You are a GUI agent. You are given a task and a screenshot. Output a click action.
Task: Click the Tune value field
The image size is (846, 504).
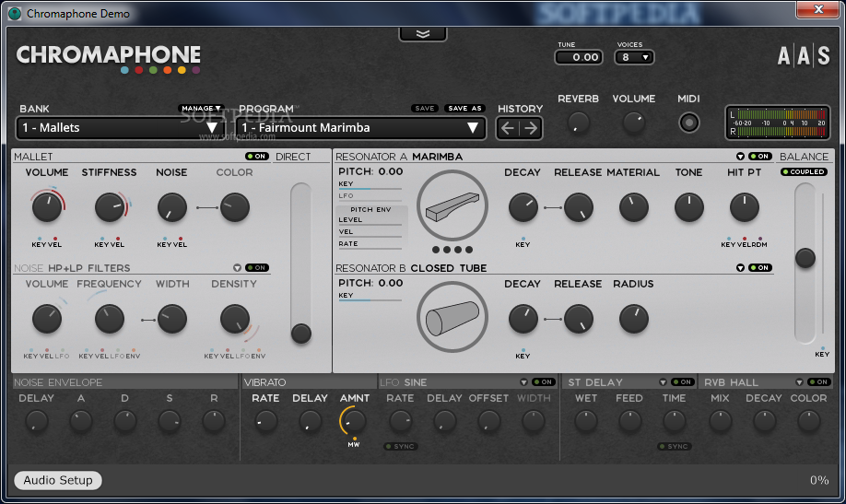(579, 57)
